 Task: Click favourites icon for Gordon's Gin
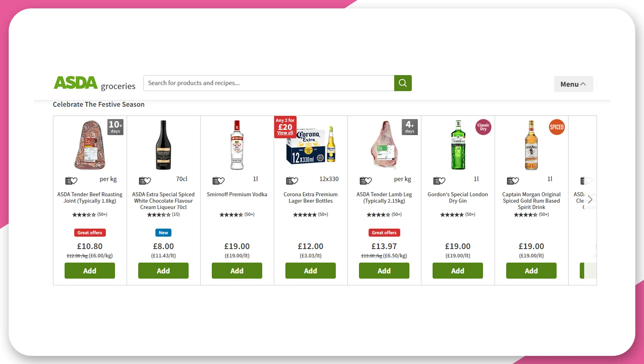click(x=439, y=181)
